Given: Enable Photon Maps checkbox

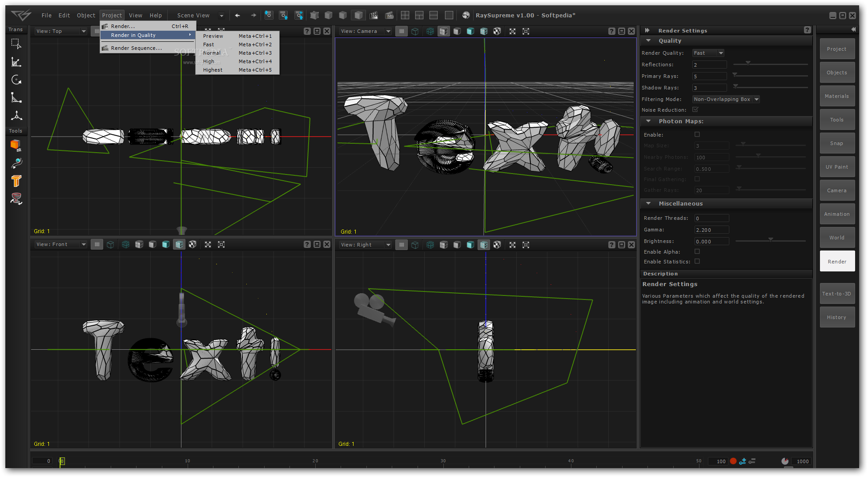Looking at the screenshot, I should click(697, 134).
